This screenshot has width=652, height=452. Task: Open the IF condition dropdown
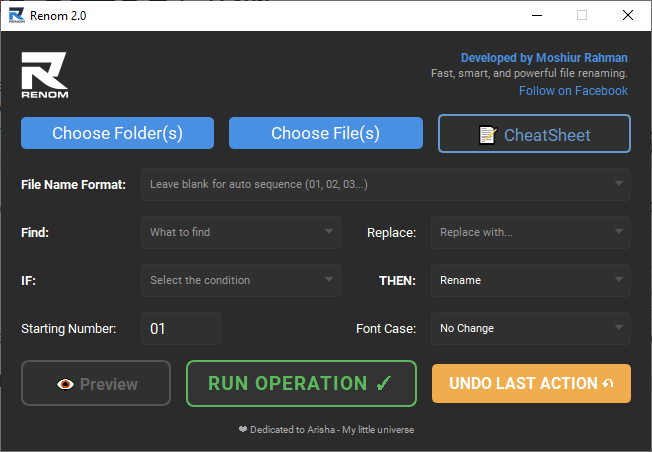pos(329,280)
